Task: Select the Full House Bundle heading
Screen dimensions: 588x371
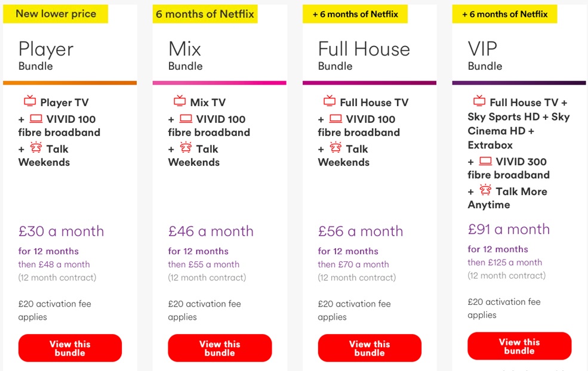Action: point(364,55)
